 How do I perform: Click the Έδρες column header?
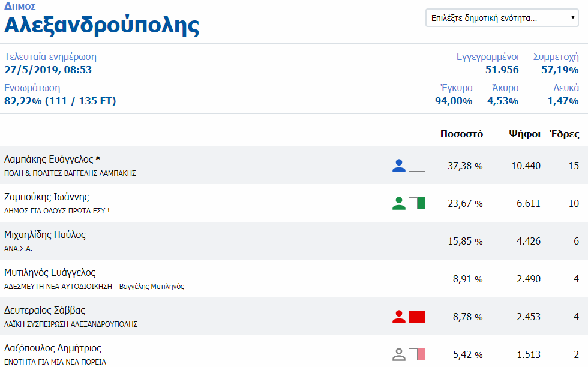point(565,134)
